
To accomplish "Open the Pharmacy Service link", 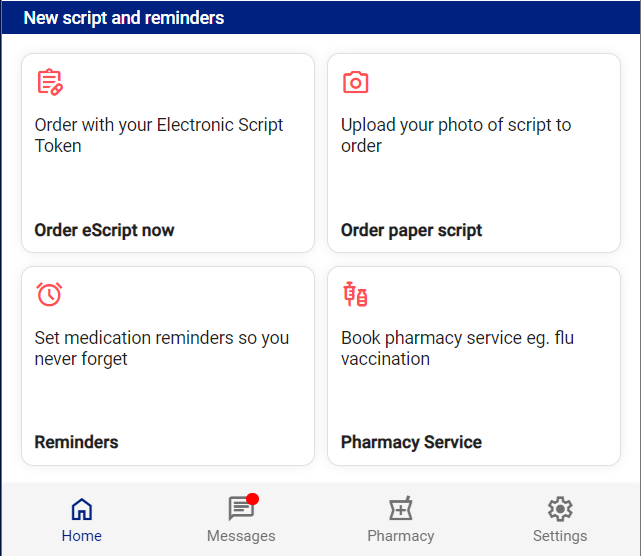I will (x=411, y=442).
